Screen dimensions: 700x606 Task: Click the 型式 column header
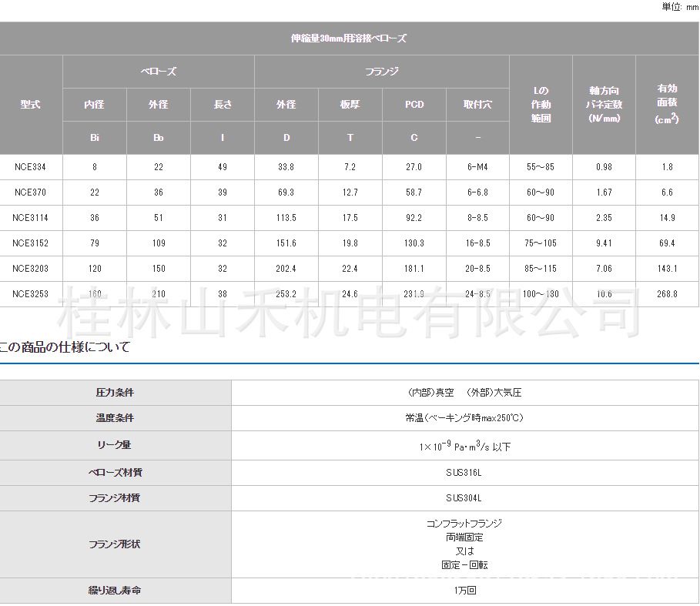(31, 105)
